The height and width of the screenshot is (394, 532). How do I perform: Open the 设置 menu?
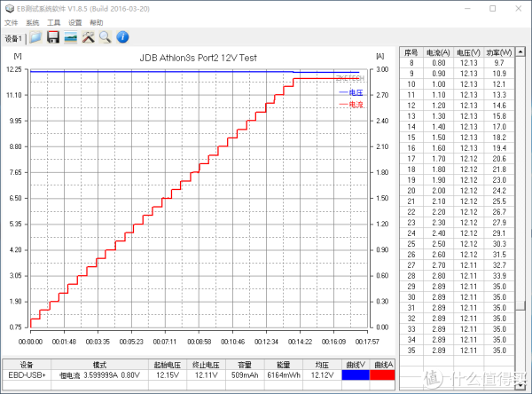tap(75, 23)
